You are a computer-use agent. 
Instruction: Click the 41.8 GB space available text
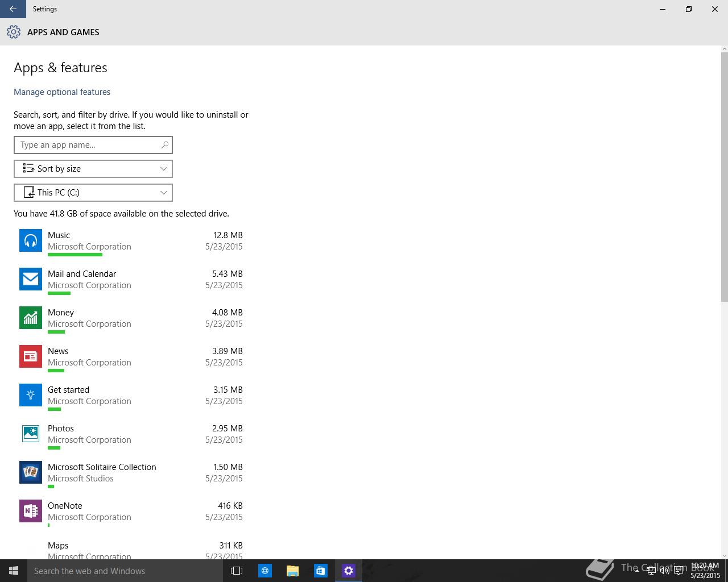tap(121, 214)
